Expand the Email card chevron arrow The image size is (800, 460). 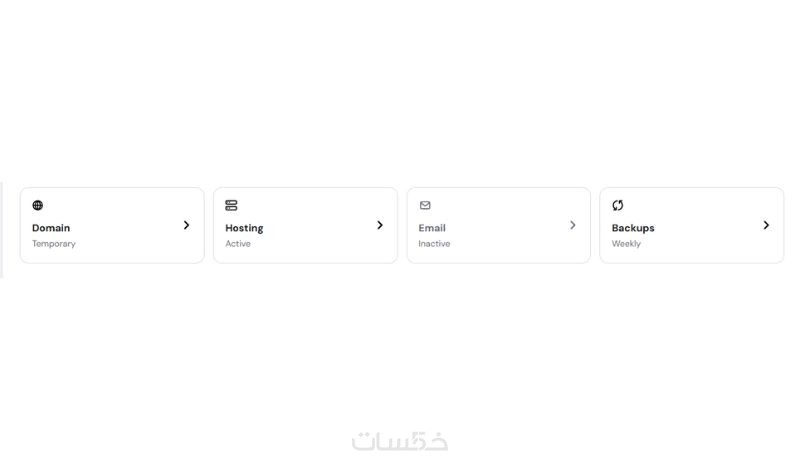573,225
